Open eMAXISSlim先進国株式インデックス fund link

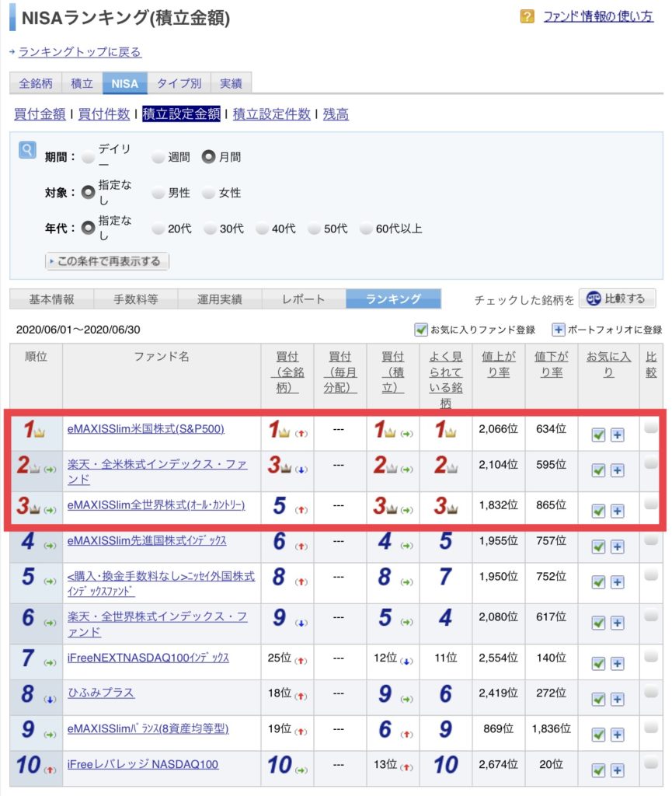click(x=147, y=541)
